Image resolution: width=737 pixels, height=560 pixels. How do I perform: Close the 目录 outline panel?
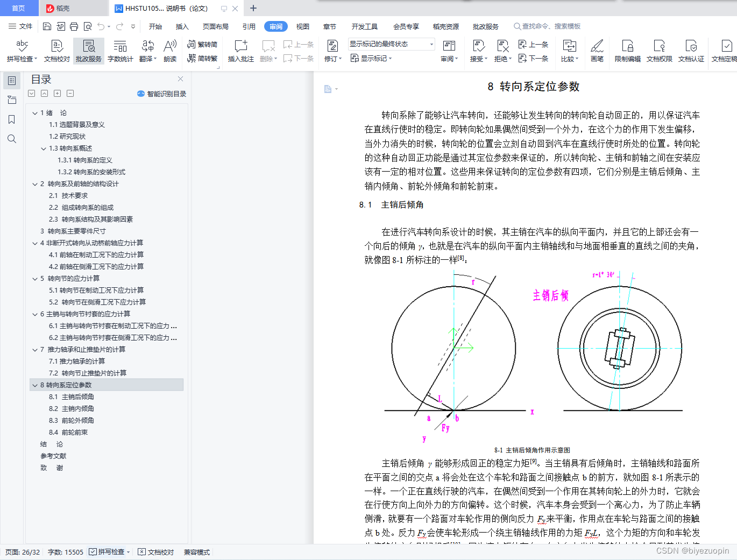(x=181, y=79)
